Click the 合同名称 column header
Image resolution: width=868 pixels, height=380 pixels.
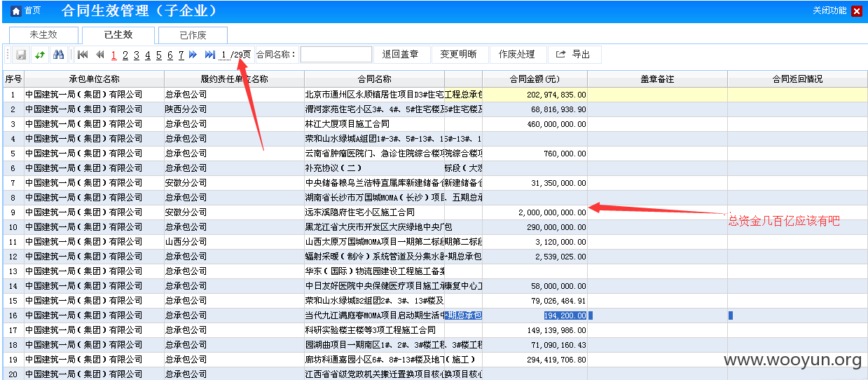pyautogui.click(x=374, y=79)
